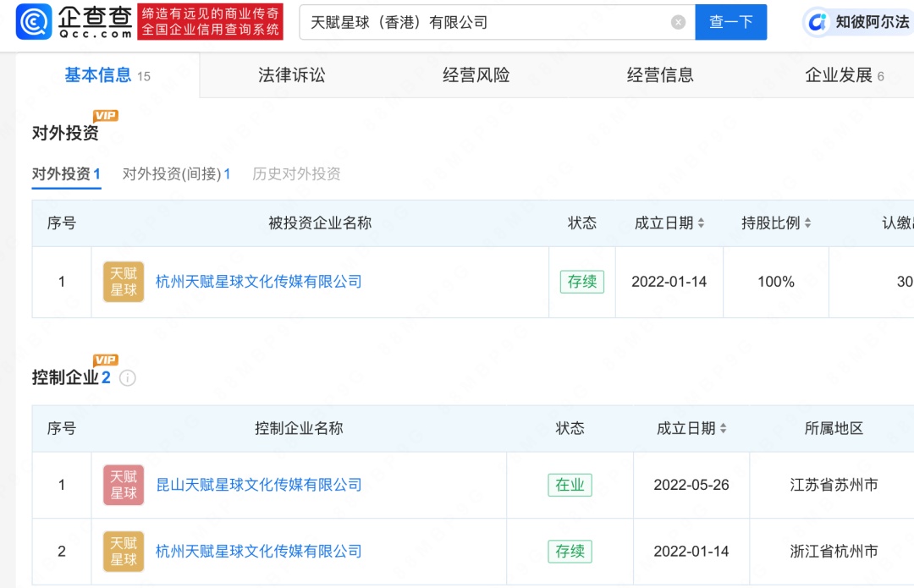Click the VIP badge above 对外投资
The width and height of the screenshot is (914, 588).
(x=106, y=115)
